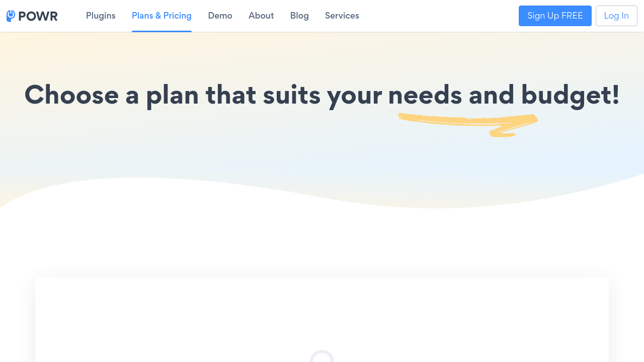The image size is (644, 362).
Task: Open the About nav link
Action: coord(261,16)
